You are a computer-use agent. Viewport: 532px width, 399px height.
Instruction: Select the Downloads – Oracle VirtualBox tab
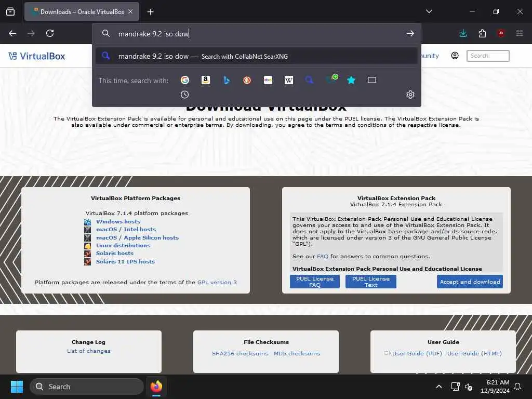click(x=82, y=11)
